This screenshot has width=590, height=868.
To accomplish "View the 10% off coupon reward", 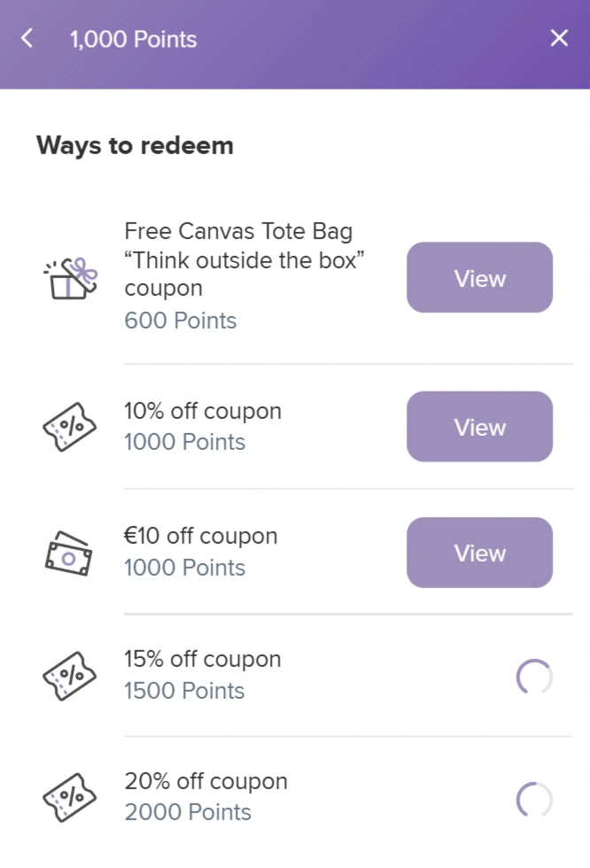I will coord(479,427).
